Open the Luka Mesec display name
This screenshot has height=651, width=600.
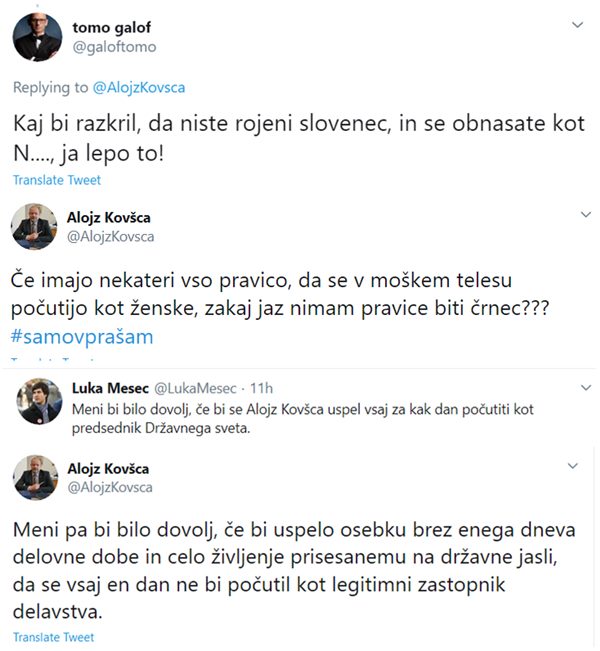pyautogui.click(x=110, y=388)
